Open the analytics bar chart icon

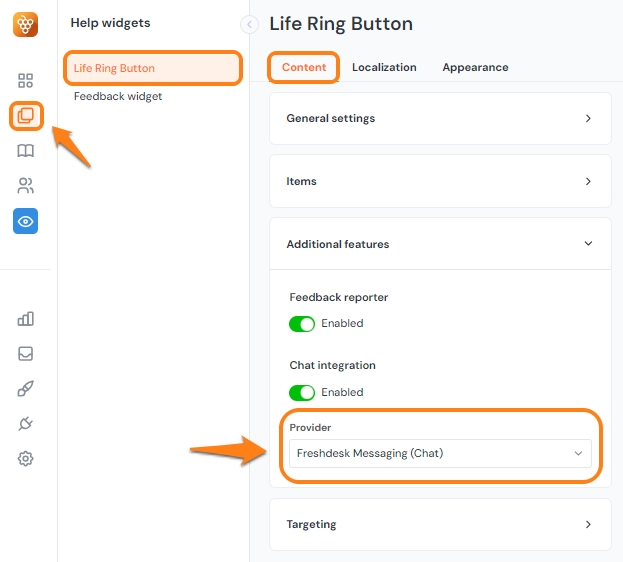26,319
